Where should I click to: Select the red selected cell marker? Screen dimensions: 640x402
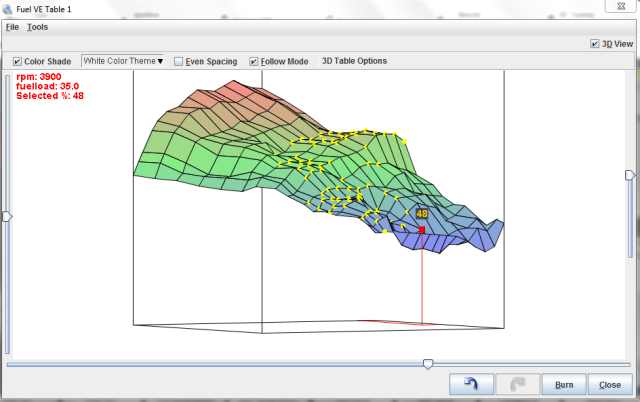point(422,230)
